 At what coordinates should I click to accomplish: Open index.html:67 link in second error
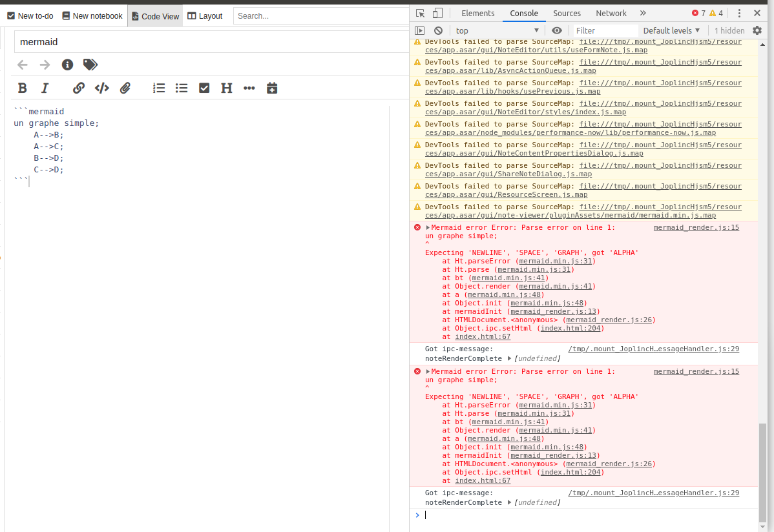(483, 481)
